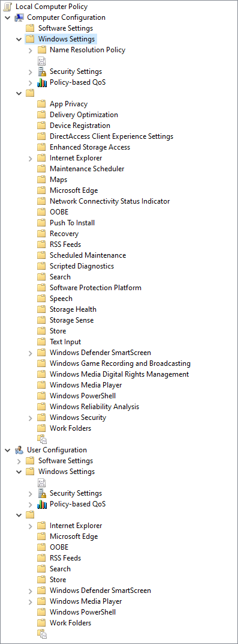Select Microsoft Edge under User Configuration

(x=74, y=536)
